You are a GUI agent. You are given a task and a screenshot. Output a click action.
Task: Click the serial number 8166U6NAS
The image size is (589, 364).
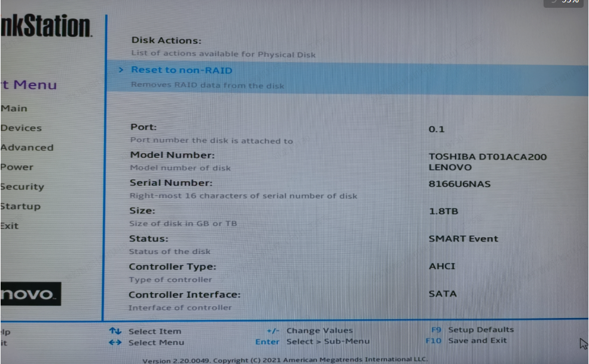point(459,184)
